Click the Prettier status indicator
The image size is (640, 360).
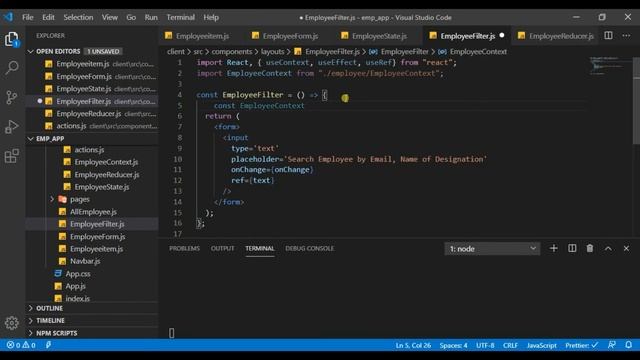tap(581, 345)
